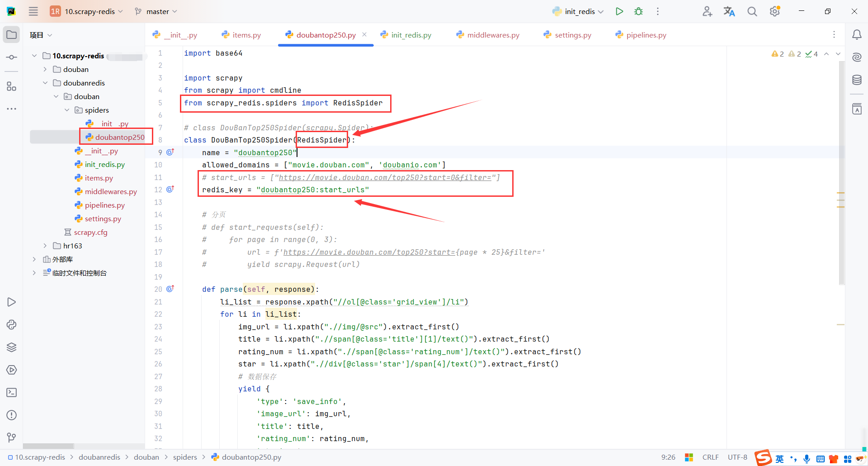Open the AI Assistant spiral icon
868x466 pixels.
tap(857, 57)
